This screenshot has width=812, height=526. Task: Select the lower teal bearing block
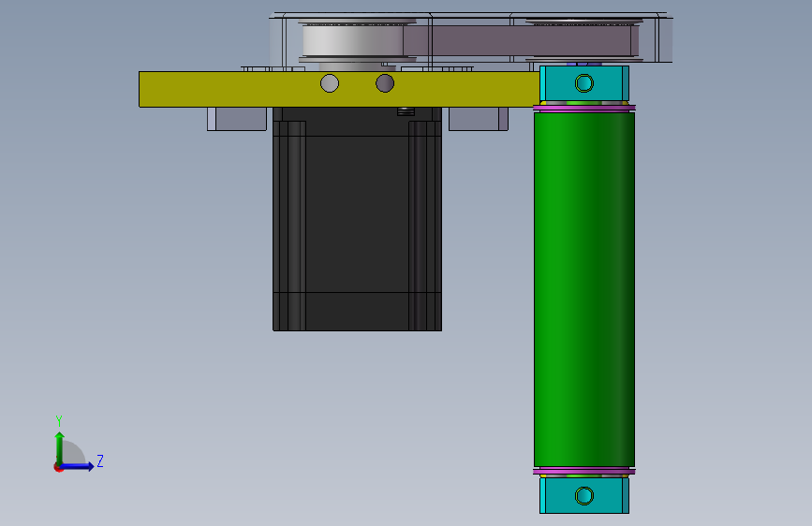584,495
